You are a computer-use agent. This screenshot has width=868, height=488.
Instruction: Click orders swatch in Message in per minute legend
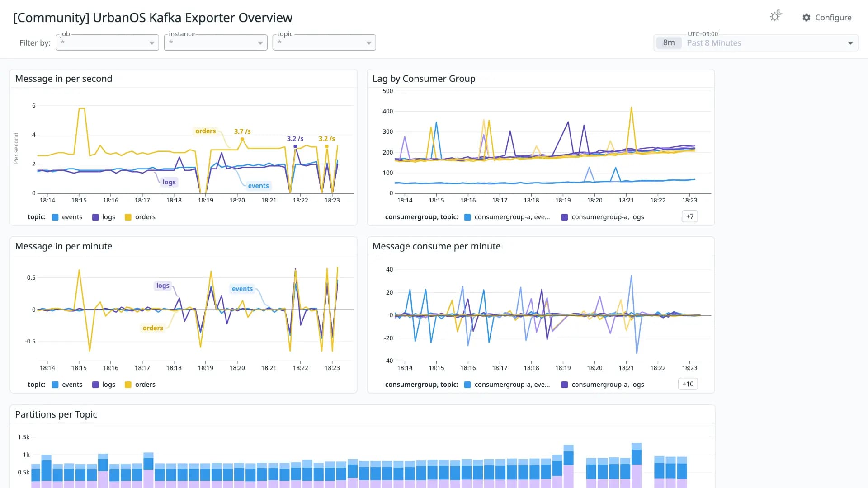[x=128, y=385]
